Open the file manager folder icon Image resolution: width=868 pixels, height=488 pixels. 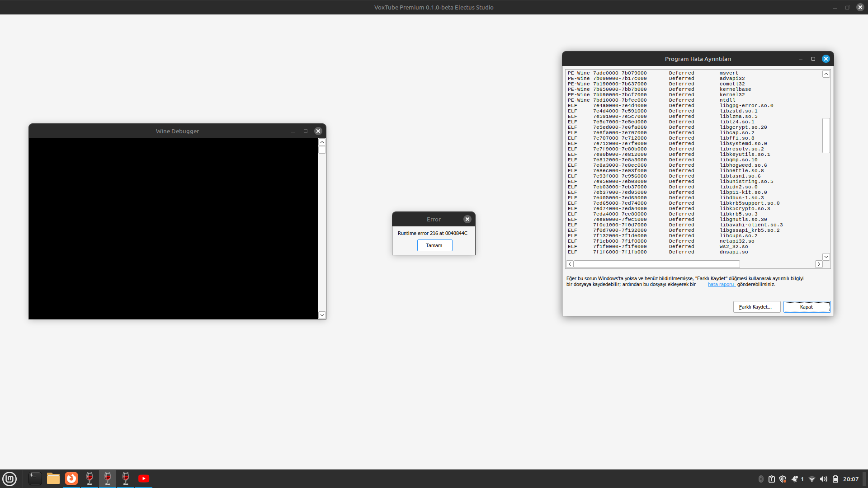click(53, 479)
